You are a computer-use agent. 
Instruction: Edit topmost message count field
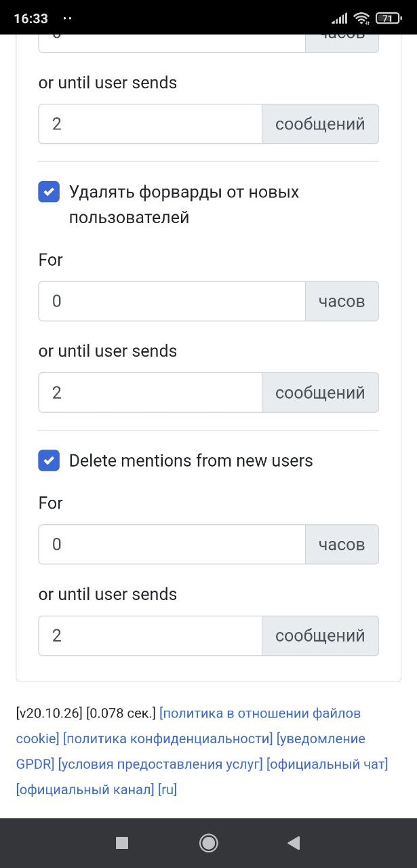(151, 123)
